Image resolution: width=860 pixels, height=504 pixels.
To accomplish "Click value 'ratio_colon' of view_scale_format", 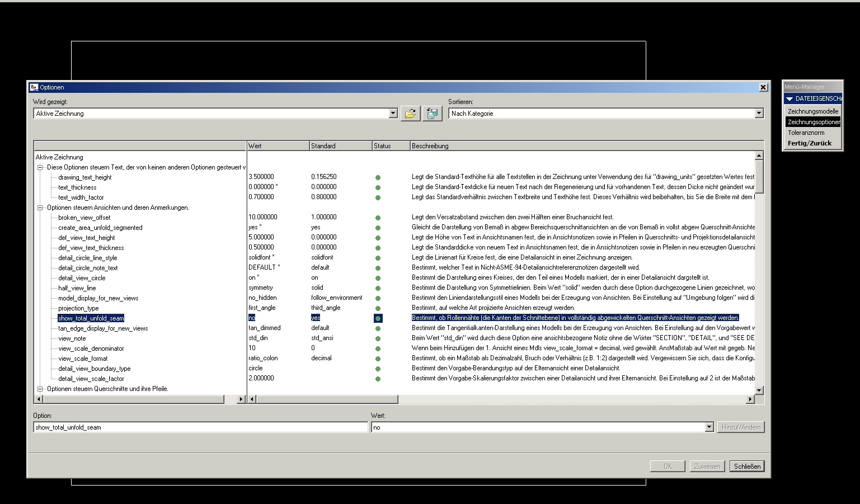I will [263, 358].
